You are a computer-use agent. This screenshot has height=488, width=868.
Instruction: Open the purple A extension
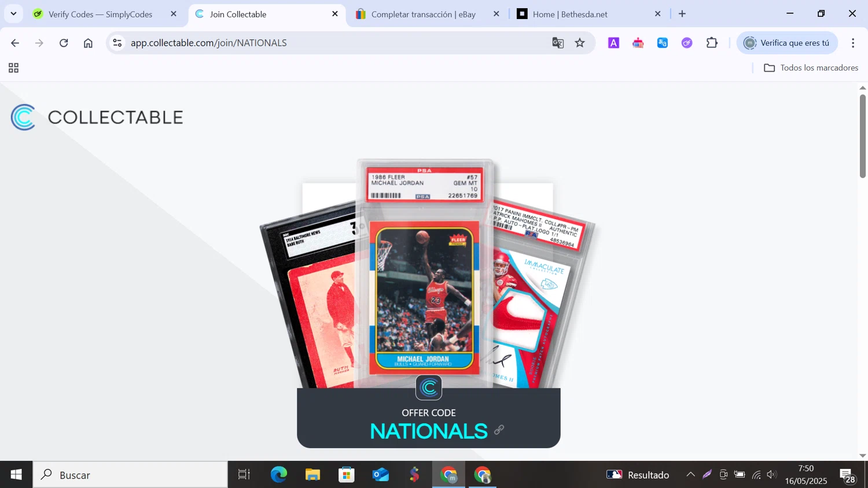coord(614,43)
